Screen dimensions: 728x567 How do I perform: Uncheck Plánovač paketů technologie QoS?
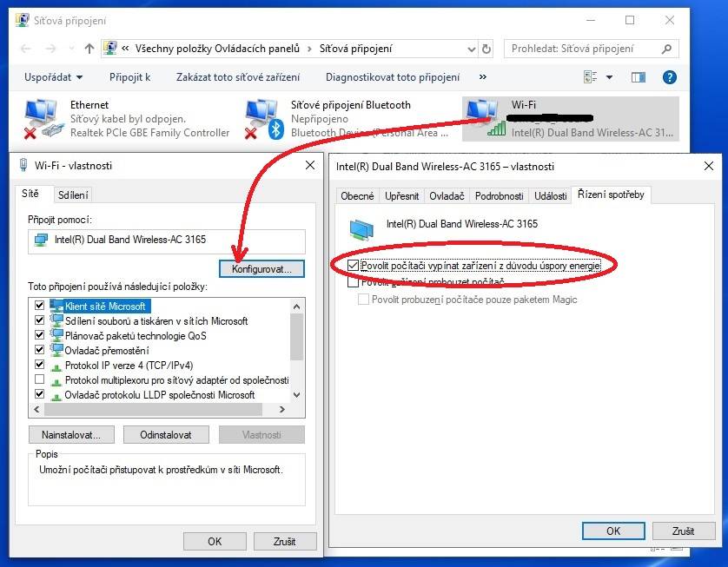pos(39,335)
